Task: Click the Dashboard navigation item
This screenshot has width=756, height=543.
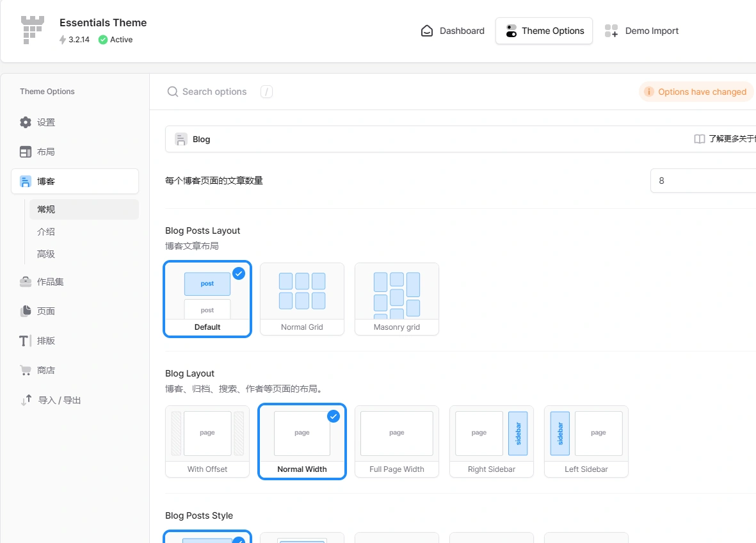Action: point(453,30)
